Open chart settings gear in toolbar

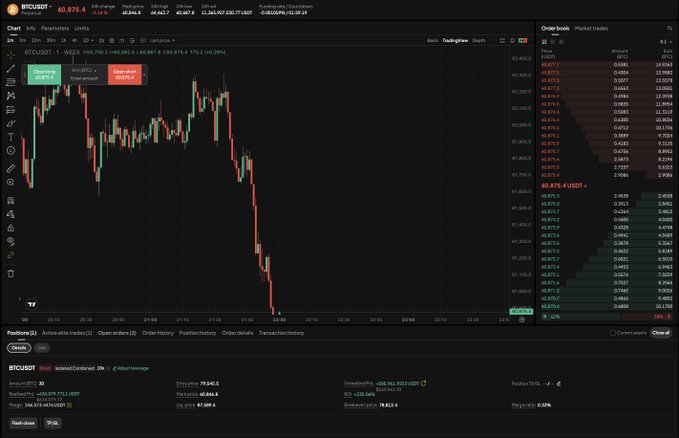(x=112, y=40)
